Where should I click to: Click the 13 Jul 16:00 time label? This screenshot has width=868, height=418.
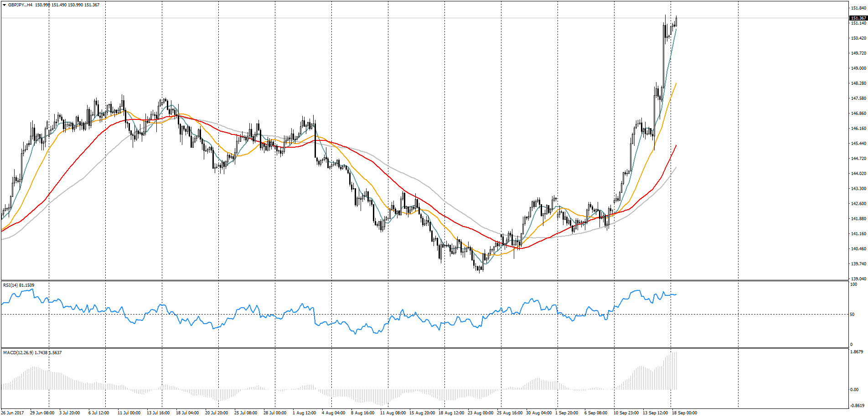(158, 413)
